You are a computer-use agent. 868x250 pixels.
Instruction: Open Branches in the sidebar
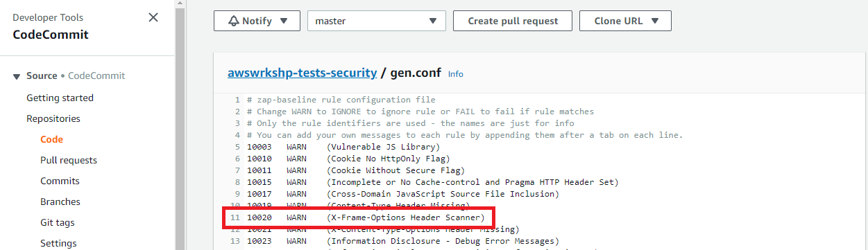pos(60,202)
